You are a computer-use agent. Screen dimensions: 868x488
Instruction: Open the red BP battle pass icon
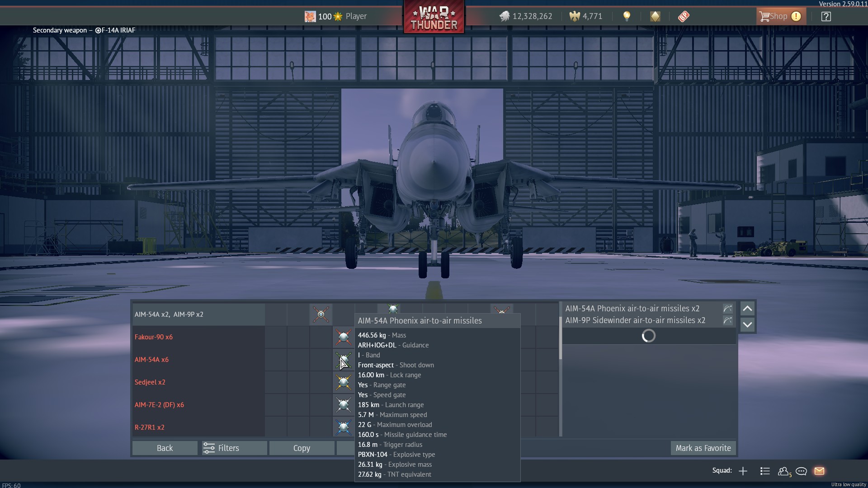tap(684, 16)
